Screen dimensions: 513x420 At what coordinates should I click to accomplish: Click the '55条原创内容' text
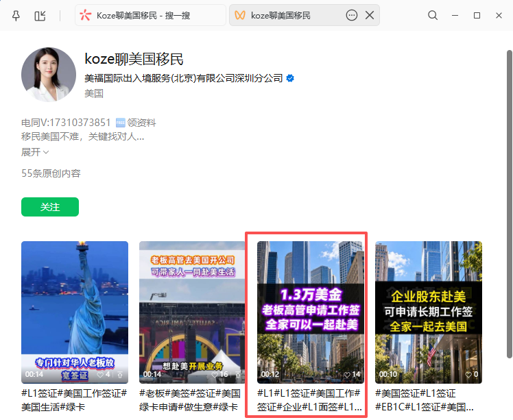(51, 173)
